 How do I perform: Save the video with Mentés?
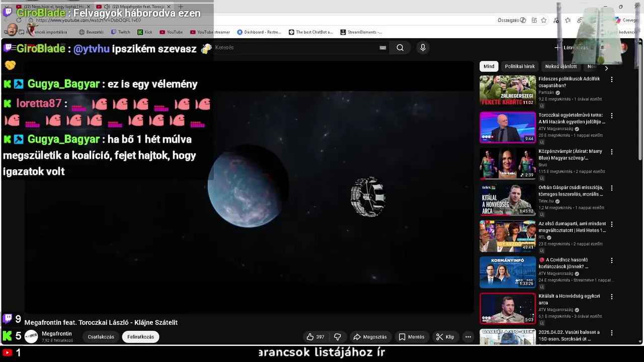point(412,337)
